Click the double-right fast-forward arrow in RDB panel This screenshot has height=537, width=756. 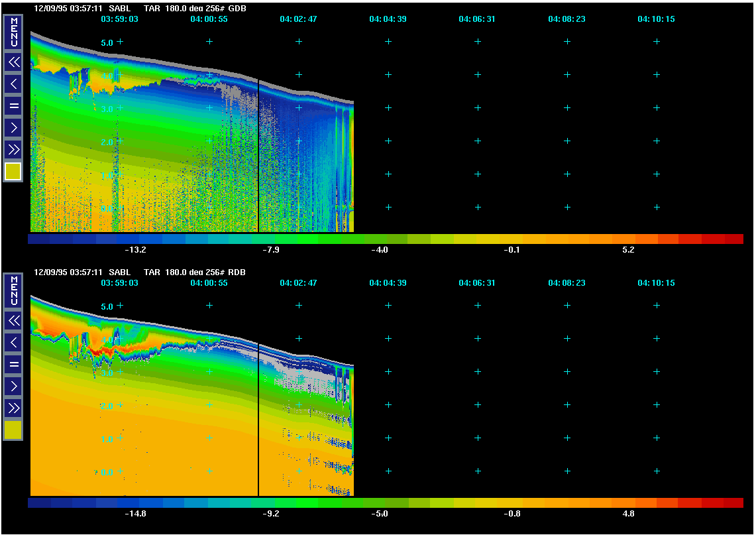(13, 408)
